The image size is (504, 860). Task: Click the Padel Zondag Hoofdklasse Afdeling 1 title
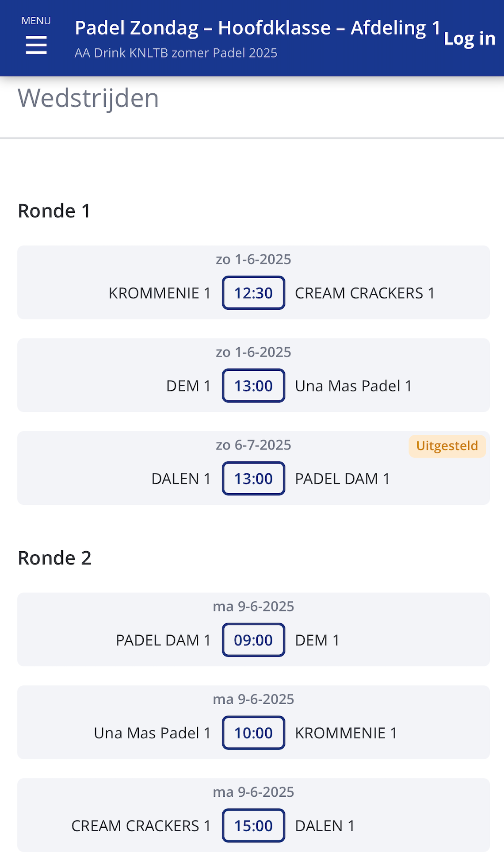pyautogui.click(x=258, y=28)
